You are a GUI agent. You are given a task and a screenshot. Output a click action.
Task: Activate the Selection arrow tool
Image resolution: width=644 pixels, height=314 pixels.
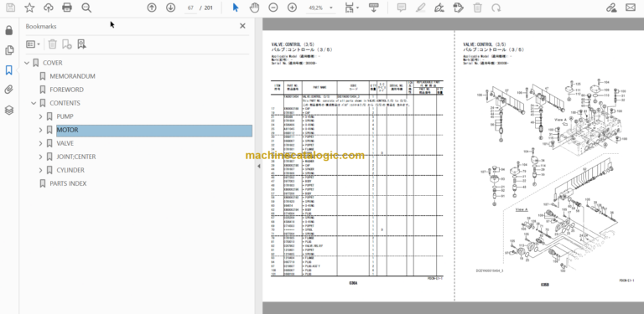click(236, 8)
